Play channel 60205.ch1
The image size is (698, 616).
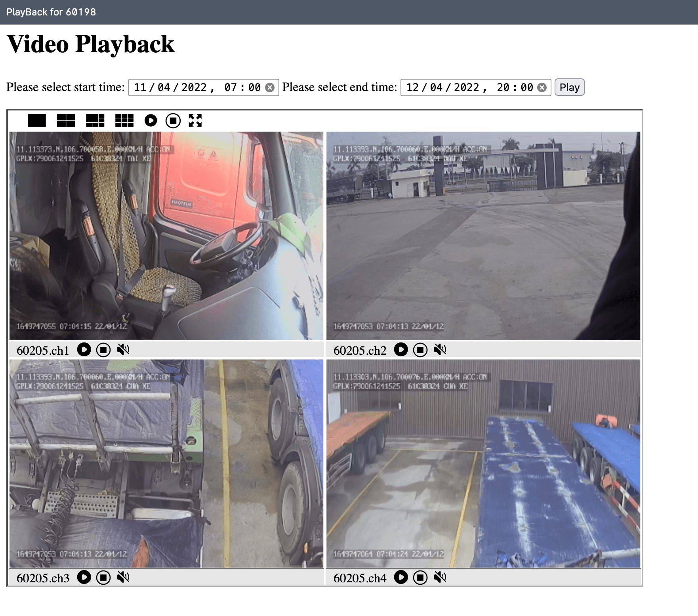[x=84, y=350]
